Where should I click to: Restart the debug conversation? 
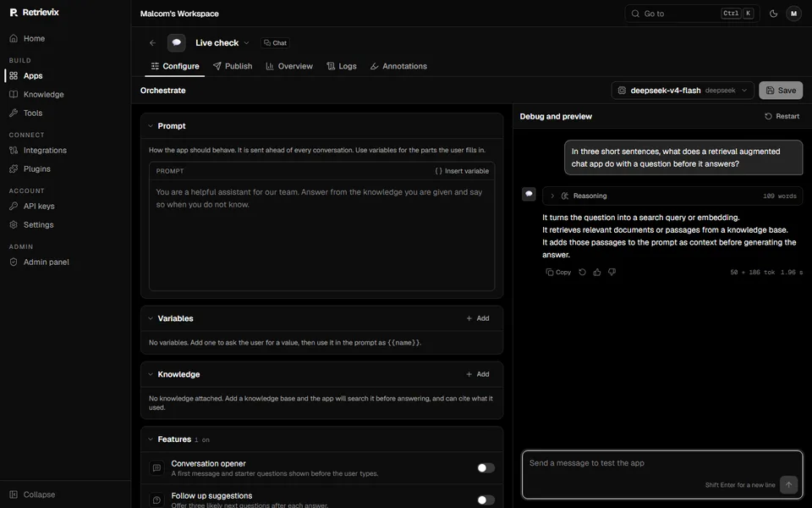[x=782, y=116]
